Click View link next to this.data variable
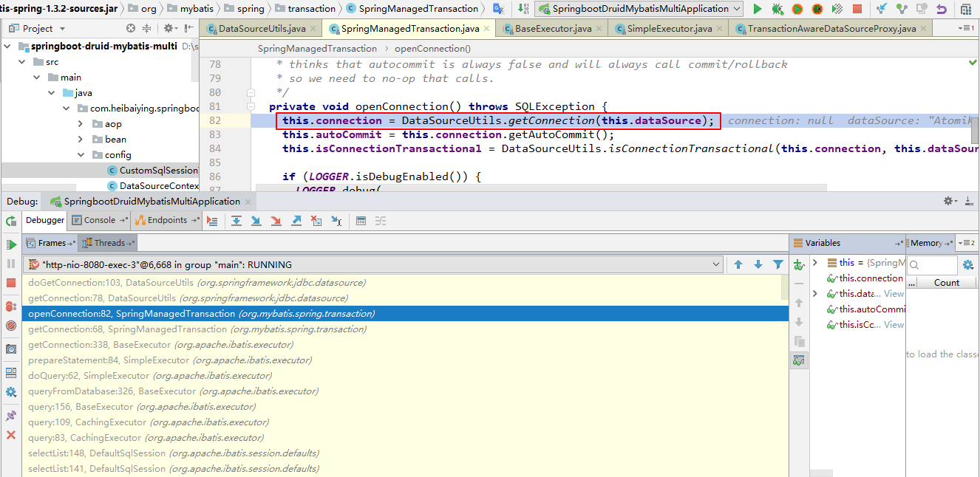The image size is (980, 477). 894,294
